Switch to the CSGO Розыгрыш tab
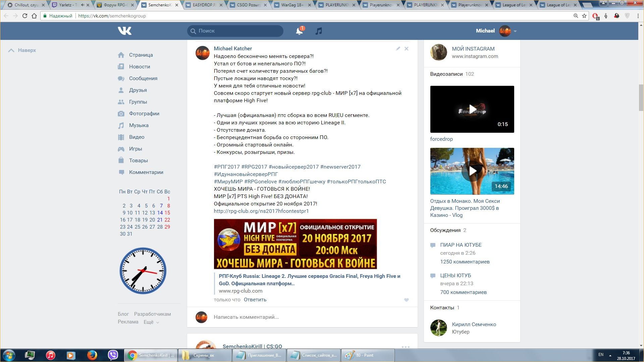This screenshot has width=644, height=362. (x=248, y=5)
